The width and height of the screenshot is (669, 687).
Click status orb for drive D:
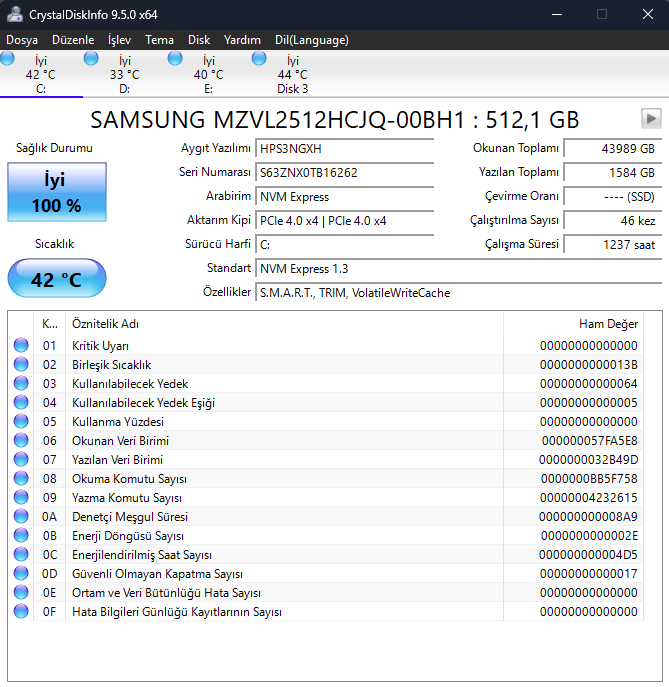pos(92,59)
